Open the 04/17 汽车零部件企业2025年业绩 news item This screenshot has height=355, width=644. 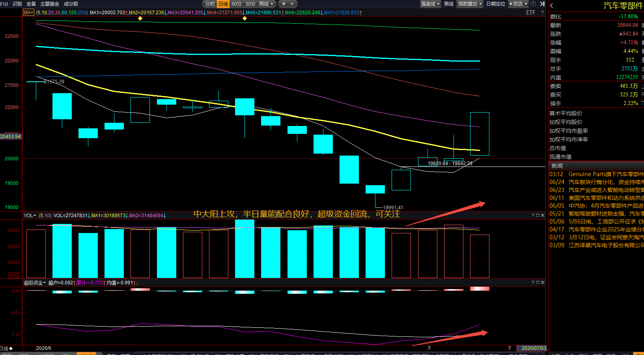tap(596, 229)
